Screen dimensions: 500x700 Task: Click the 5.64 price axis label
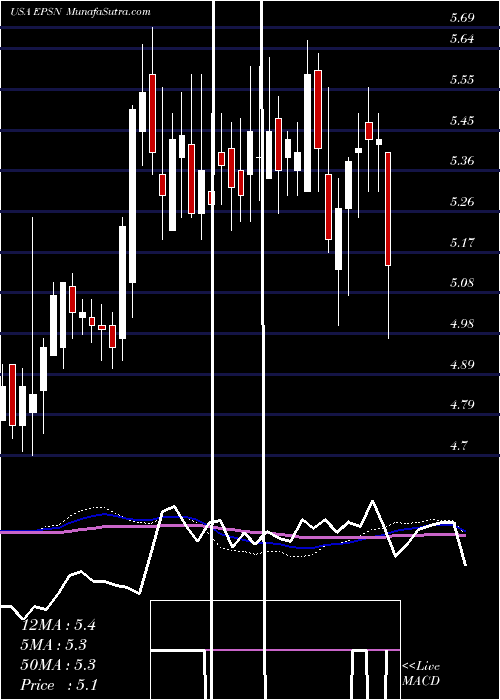tap(462, 39)
